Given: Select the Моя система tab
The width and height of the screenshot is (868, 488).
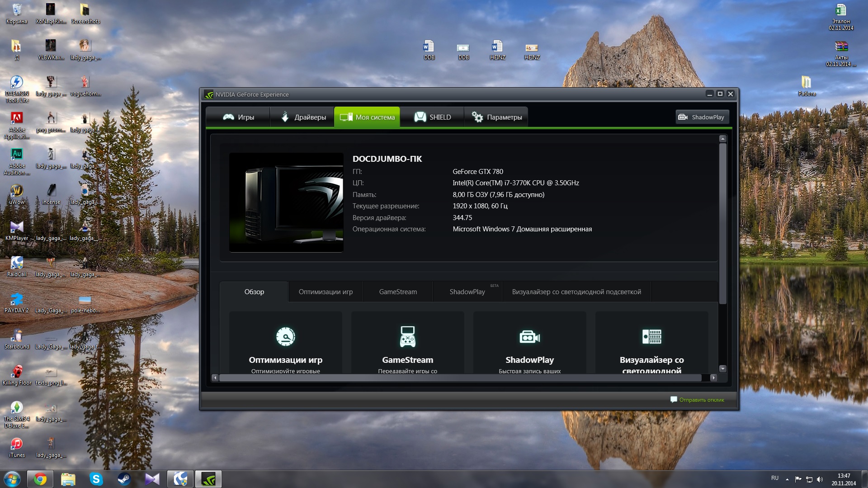Looking at the screenshot, I should tap(367, 117).
